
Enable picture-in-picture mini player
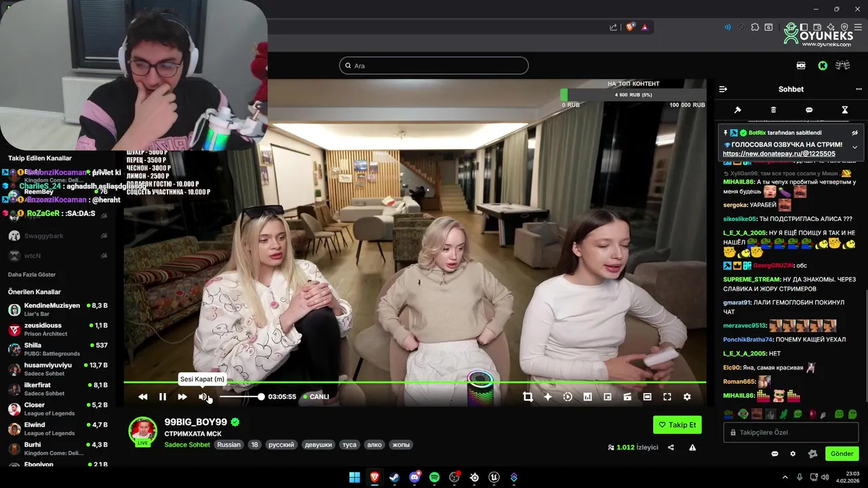click(608, 396)
